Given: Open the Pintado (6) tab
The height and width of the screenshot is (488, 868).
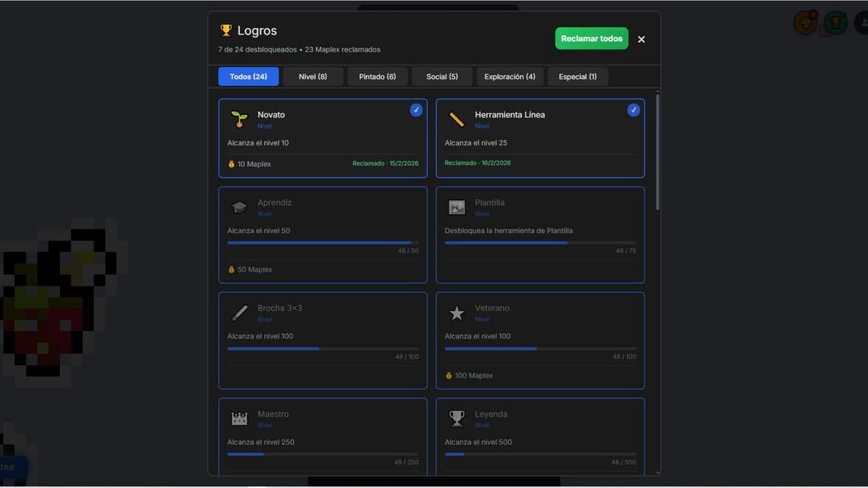Looking at the screenshot, I should tap(378, 77).
